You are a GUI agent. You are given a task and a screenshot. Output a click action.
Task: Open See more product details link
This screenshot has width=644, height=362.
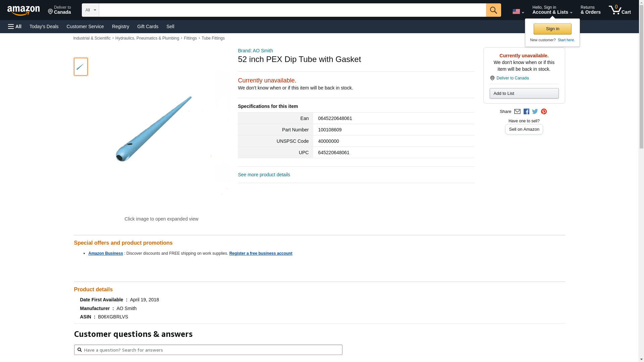264,175
